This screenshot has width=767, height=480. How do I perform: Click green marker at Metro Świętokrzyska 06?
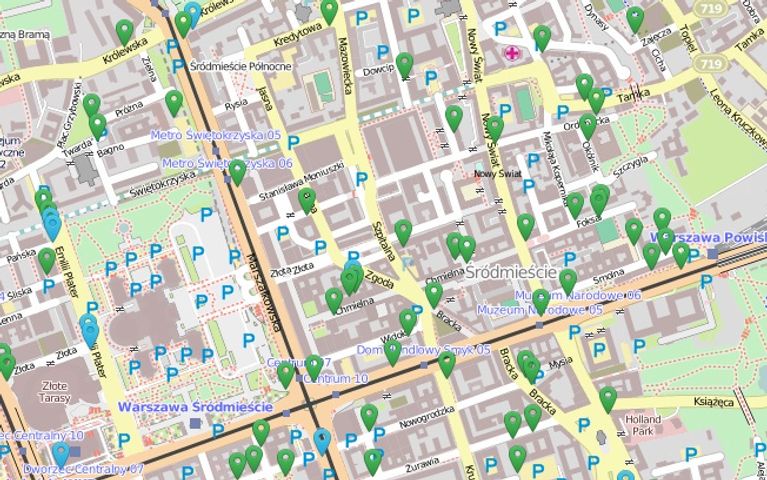click(x=237, y=171)
